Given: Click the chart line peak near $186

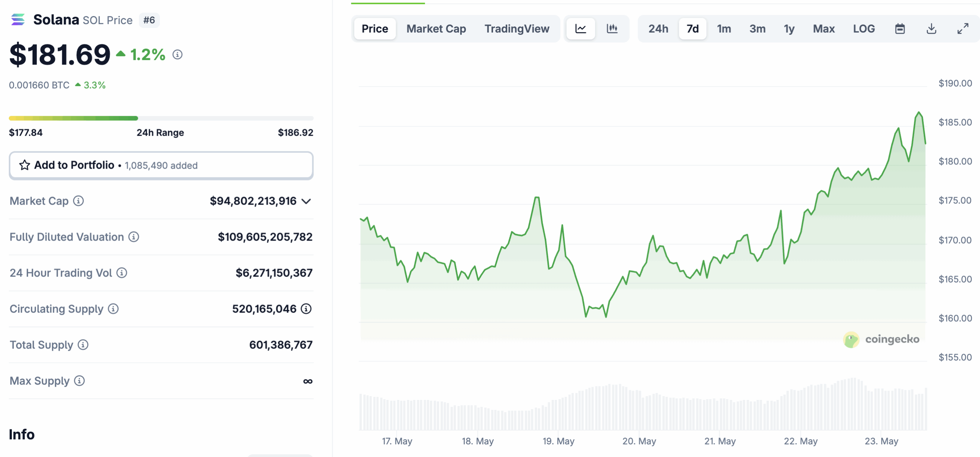Looking at the screenshot, I should click(x=919, y=113).
